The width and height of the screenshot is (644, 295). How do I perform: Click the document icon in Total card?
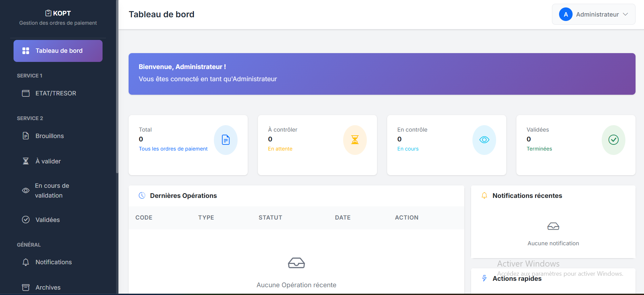coord(225,140)
